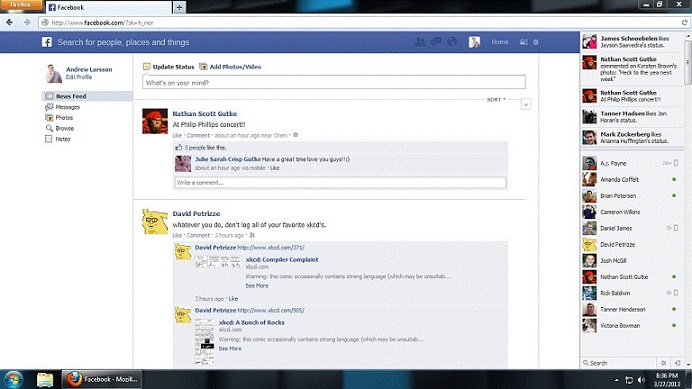Open chat with Josh McGill
Viewport: 692px width, 389px height.
point(632,261)
